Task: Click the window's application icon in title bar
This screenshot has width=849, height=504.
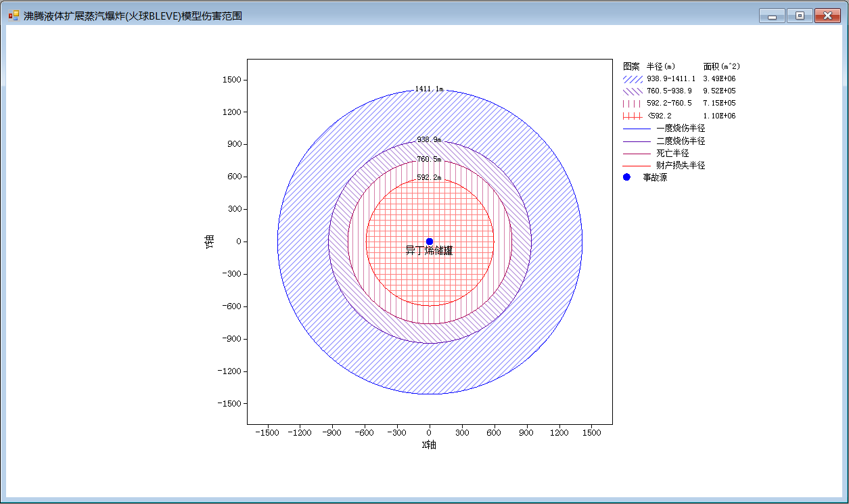Action: [x=14, y=16]
